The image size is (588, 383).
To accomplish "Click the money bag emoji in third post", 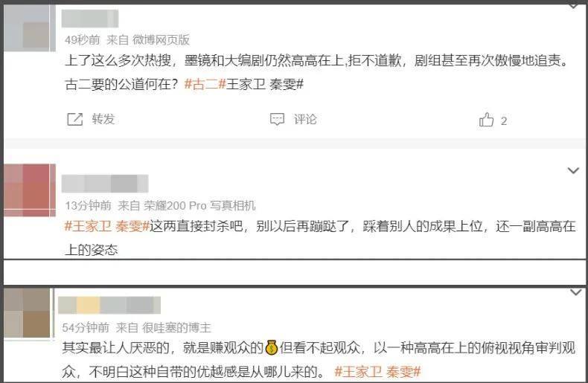I will 271,347.
